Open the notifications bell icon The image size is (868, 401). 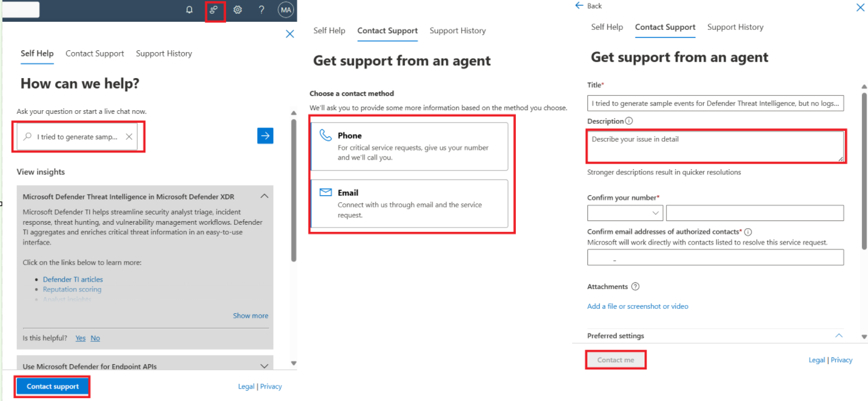tap(189, 10)
